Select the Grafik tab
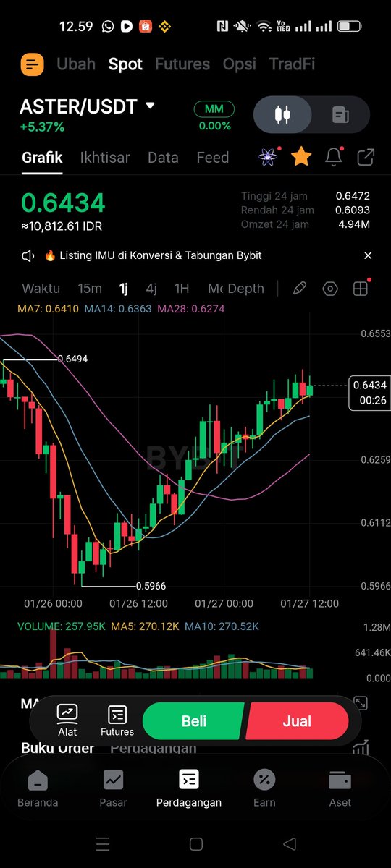This screenshot has height=868, width=391. [42, 158]
